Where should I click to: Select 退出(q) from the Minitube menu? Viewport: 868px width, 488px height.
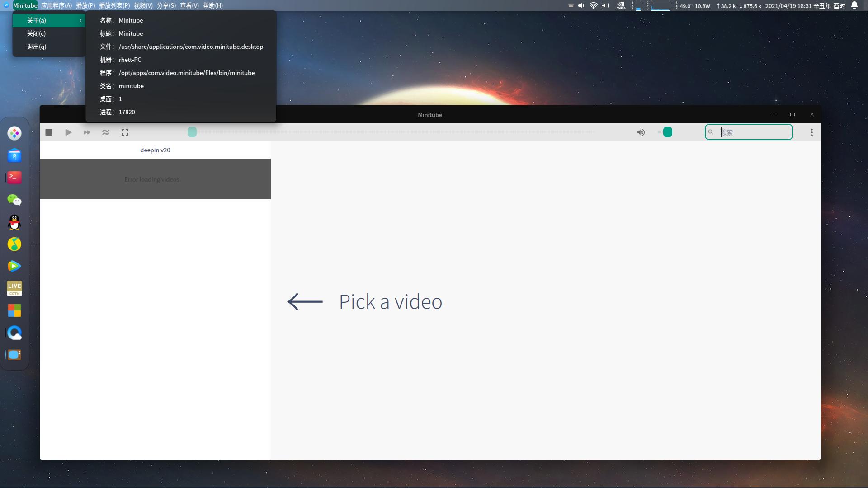click(37, 47)
